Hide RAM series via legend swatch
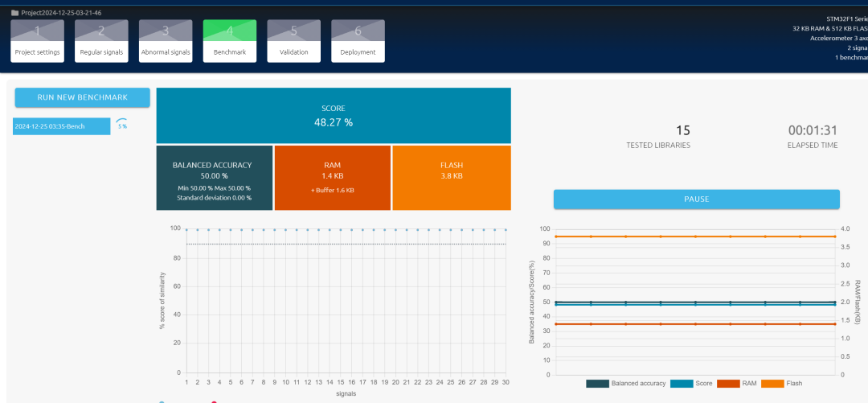Screen dimensions: 868x403 click(728, 384)
